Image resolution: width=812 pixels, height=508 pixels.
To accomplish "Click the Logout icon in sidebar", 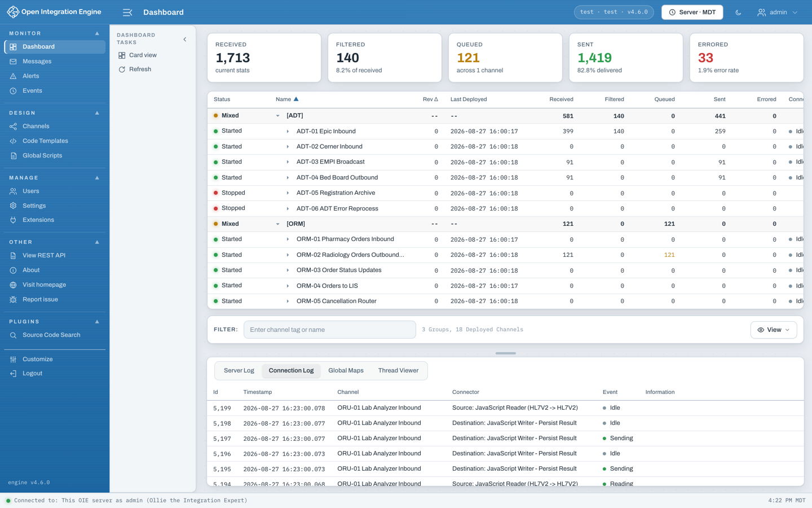I will pyautogui.click(x=13, y=374).
